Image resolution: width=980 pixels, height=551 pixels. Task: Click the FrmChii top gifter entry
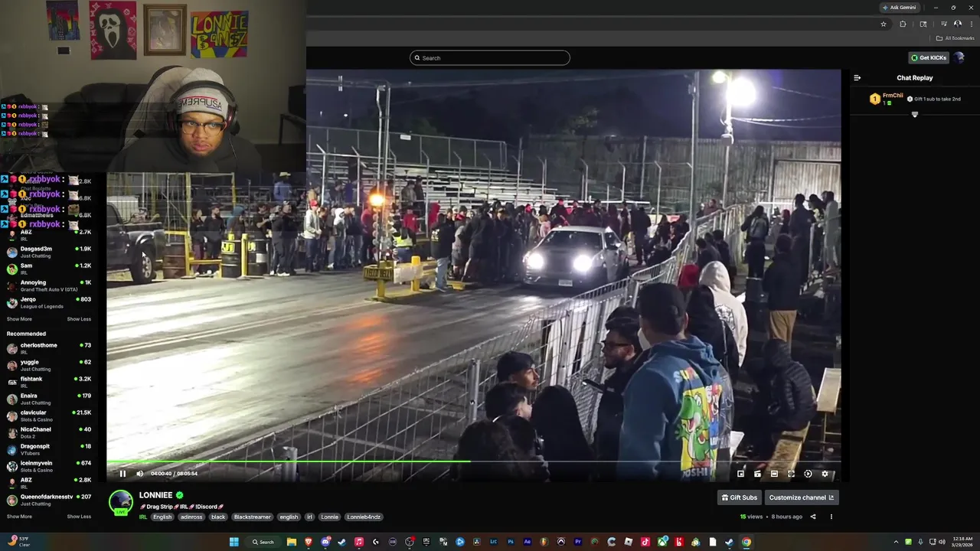[x=887, y=99]
